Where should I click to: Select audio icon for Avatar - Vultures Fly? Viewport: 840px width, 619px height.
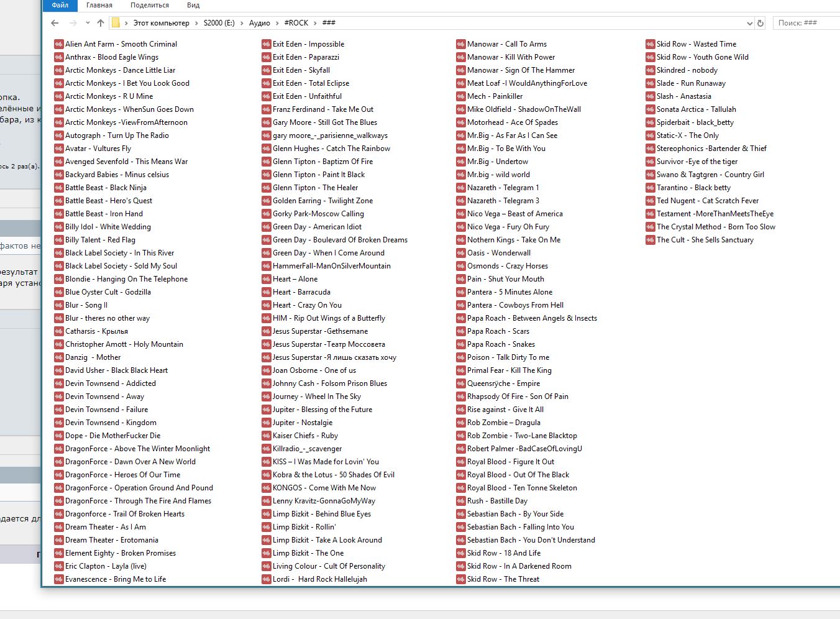[x=59, y=149]
